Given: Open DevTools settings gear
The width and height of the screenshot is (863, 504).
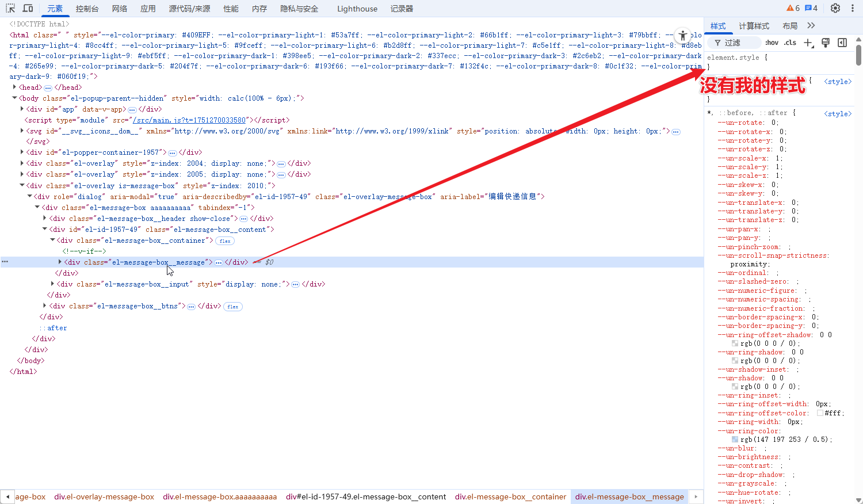Looking at the screenshot, I should click(835, 8).
